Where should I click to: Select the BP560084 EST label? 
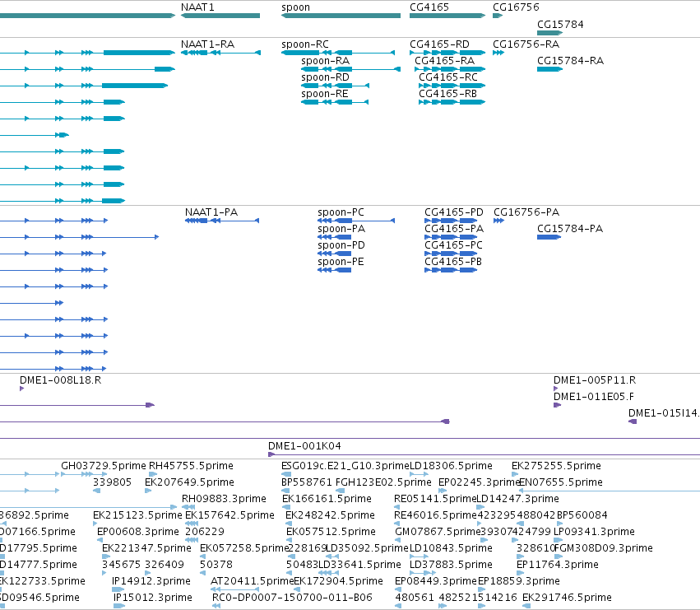tap(582, 515)
